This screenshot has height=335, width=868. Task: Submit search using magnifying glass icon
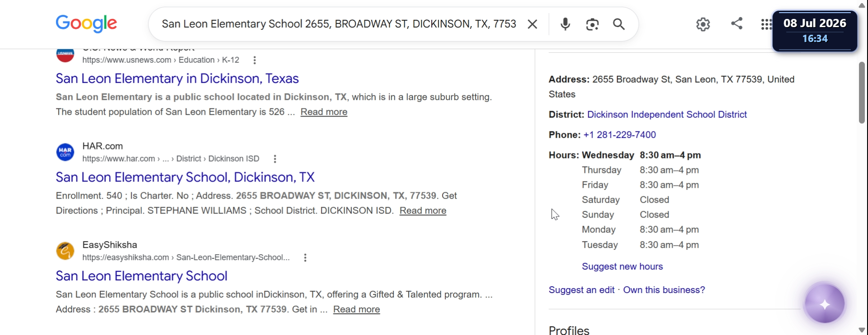click(x=619, y=24)
